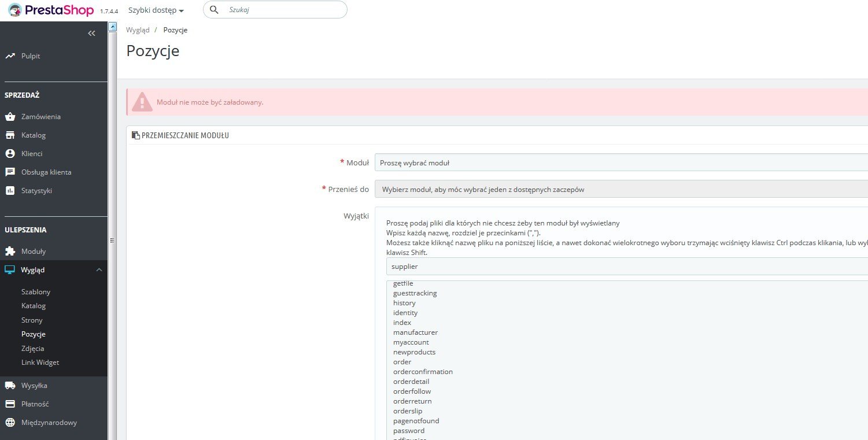Open Pulpit in the sidebar
Screen dimensions: 868x440
[x=31, y=56]
